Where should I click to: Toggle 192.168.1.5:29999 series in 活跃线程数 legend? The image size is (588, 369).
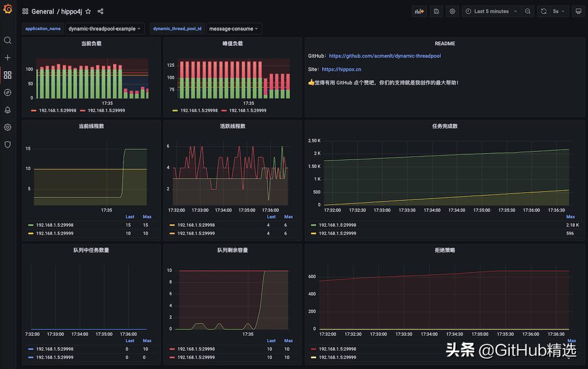point(196,233)
